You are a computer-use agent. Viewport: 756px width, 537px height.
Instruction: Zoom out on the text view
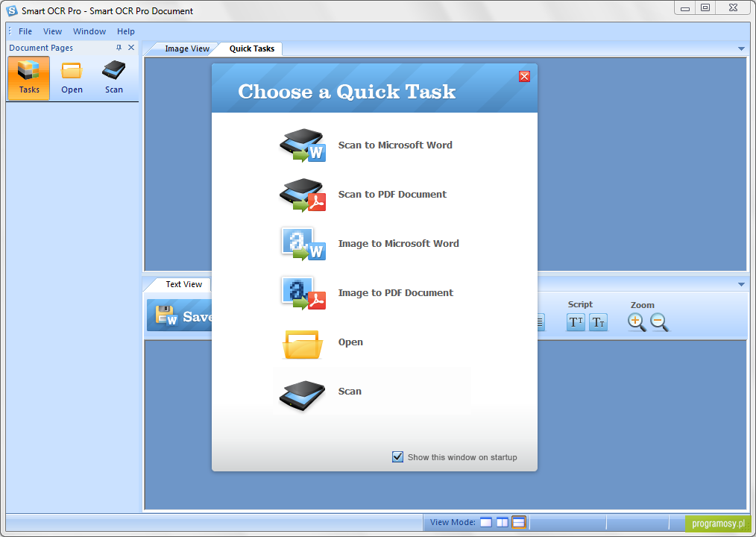click(659, 321)
